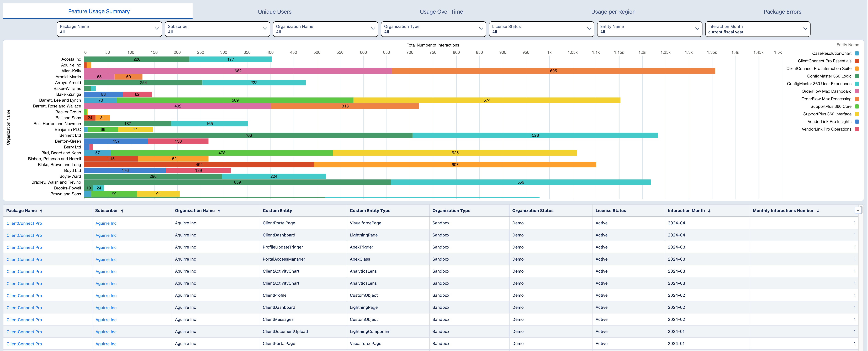Image resolution: width=868 pixels, height=351 pixels.
Task: Switch to the Usage Over Time tab
Action: pyautogui.click(x=441, y=12)
